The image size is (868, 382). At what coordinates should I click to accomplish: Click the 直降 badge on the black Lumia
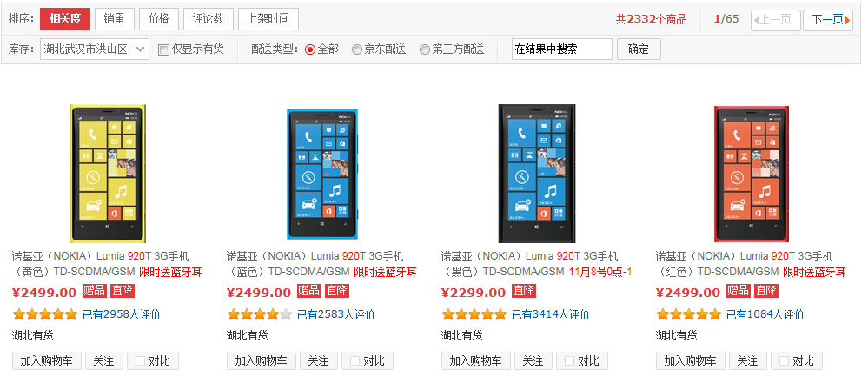(524, 291)
